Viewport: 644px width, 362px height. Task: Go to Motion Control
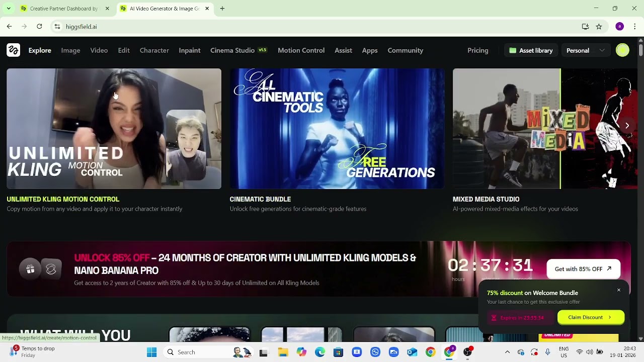301,50
